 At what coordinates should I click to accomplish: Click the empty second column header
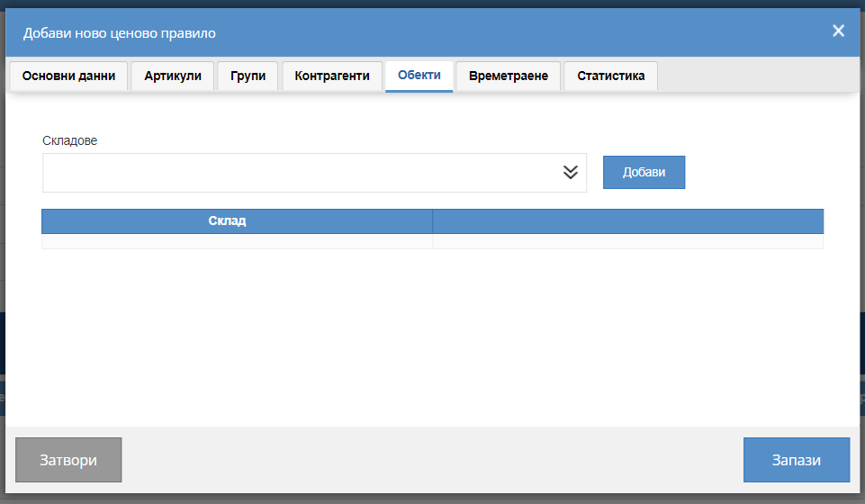click(x=627, y=221)
